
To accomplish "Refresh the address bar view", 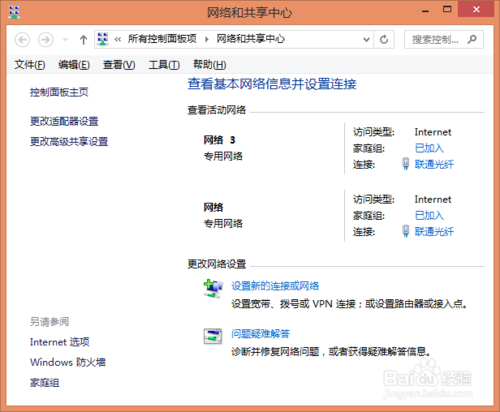I will tap(384, 40).
